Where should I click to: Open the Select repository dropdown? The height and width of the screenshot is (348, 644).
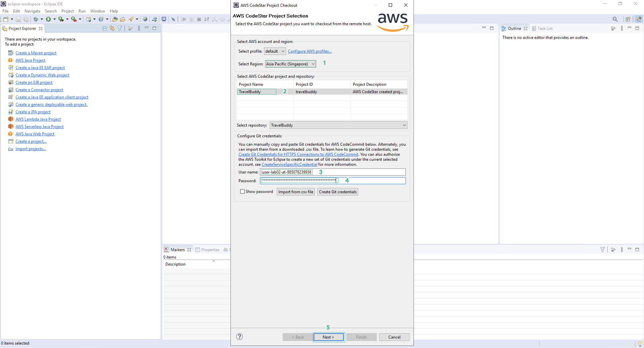[x=338, y=125]
